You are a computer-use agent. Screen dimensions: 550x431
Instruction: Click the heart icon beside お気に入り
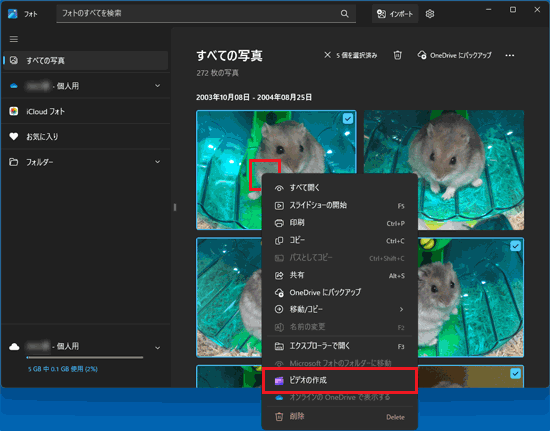coord(14,136)
